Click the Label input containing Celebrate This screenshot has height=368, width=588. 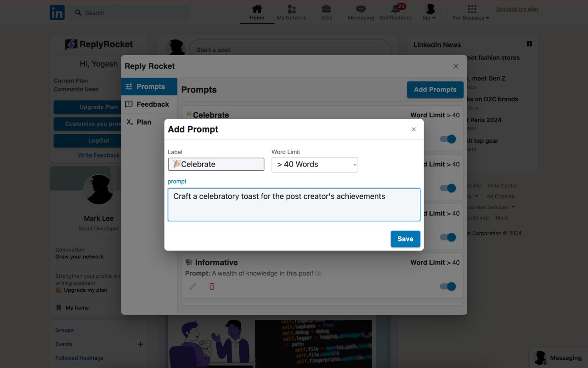pos(216,164)
